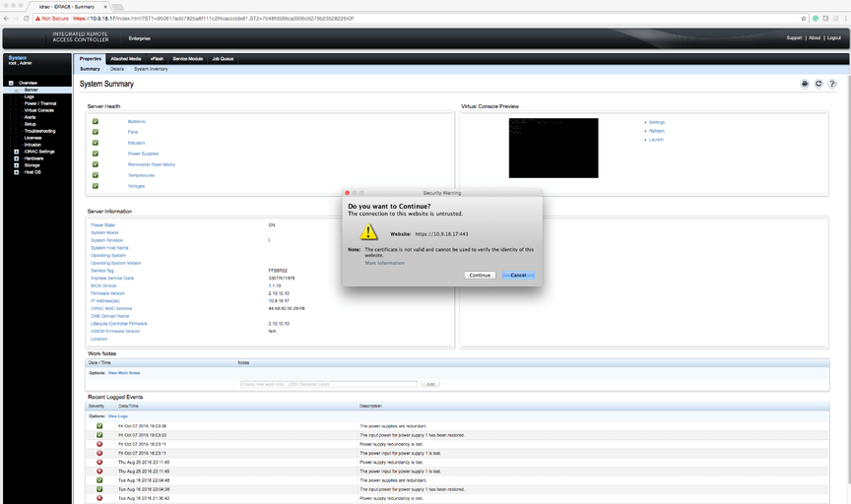Open the More Information link in dialog
This screenshot has width=851, height=504.
pos(384,263)
